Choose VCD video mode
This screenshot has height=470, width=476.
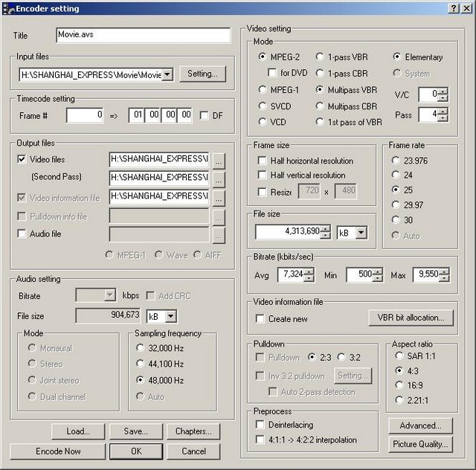[263, 122]
